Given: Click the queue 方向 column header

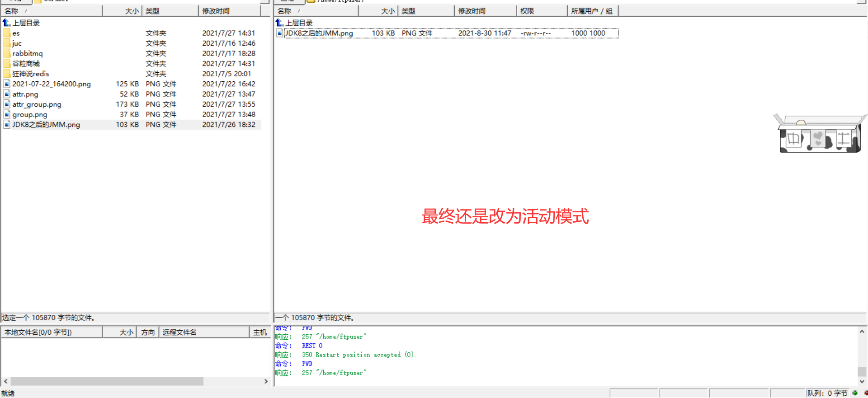Looking at the screenshot, I should 148,332.
